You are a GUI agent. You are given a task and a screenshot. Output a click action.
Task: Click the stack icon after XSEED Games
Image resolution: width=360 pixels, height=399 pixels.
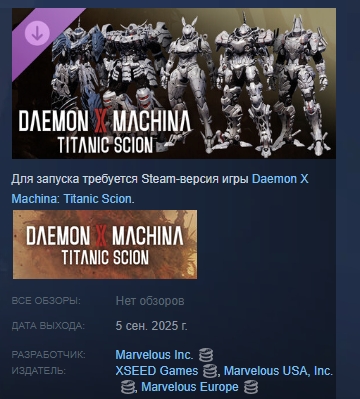pos(210,371)
